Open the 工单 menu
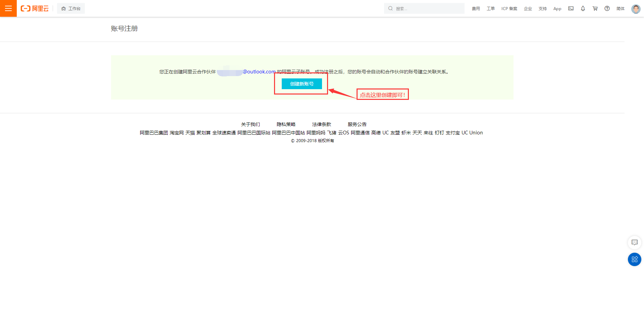 [491, 9]
